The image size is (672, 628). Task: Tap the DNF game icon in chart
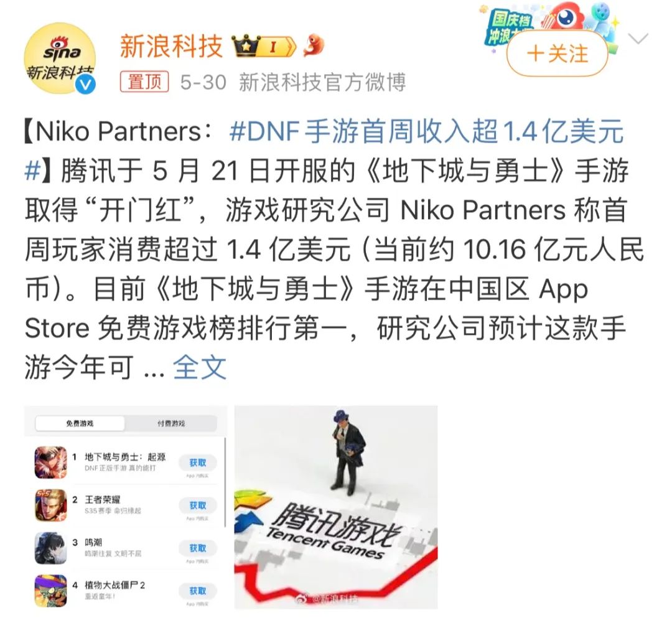(51, 462)
